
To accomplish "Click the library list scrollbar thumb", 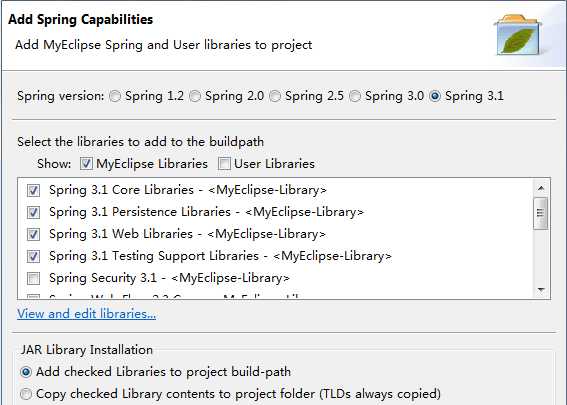I will pyautogui.click(x=541, y=213).
